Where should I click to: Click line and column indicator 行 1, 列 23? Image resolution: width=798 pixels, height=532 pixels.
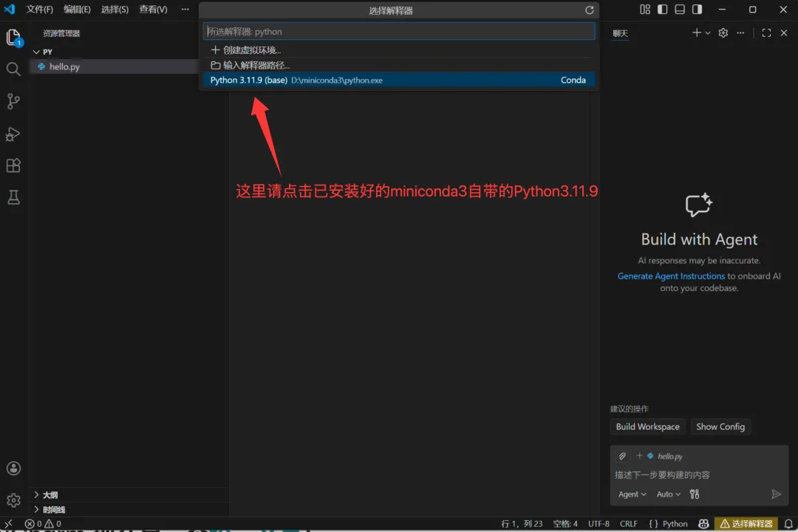point(522,523)
